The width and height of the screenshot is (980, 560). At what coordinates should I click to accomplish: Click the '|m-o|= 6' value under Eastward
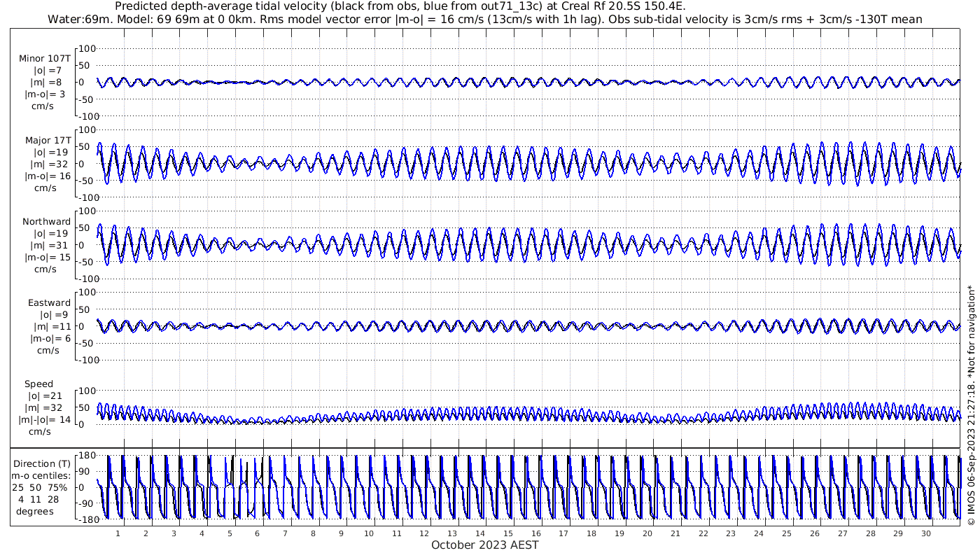point(50,339)
